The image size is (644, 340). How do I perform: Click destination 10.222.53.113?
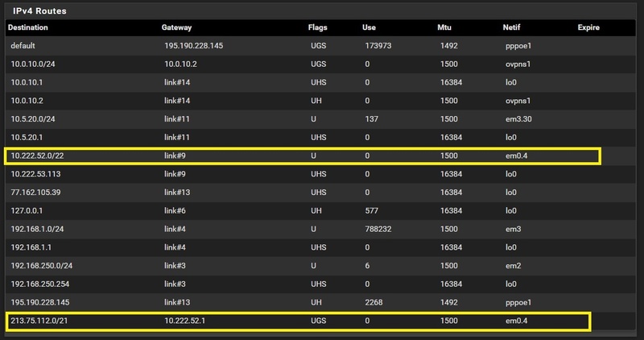(36, 174)
